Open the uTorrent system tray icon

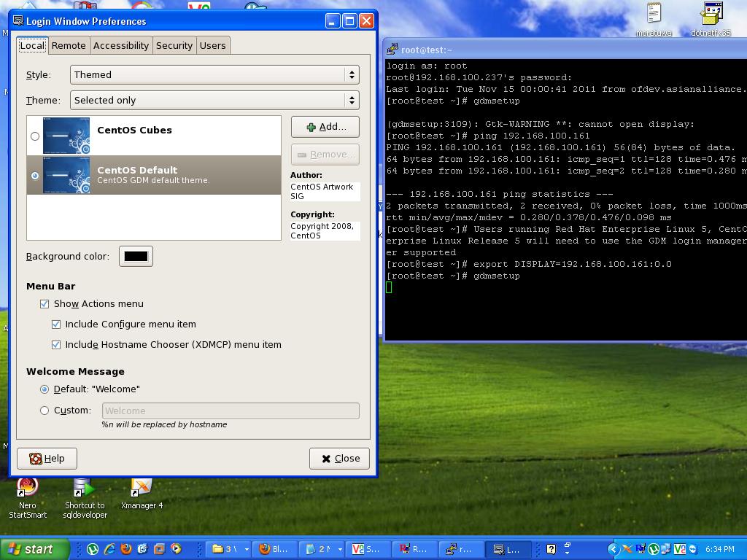pyautogui.click(x=654, y=549)
